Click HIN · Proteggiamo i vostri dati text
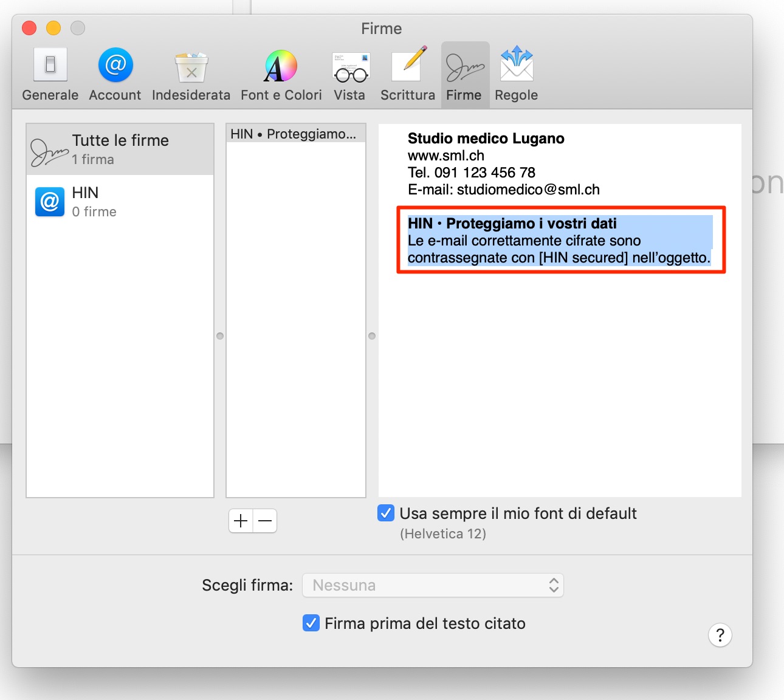Image resolution: width=784 pixels, height=700 pixels. tap(512, 224)
